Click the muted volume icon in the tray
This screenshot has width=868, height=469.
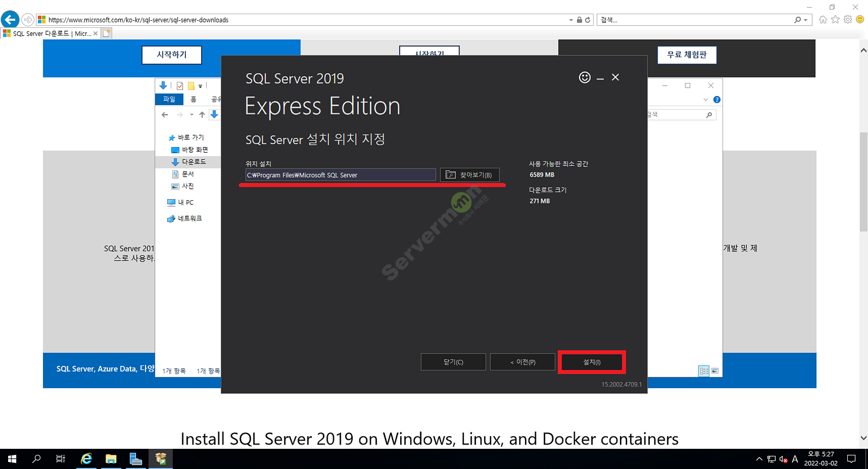tap(783, 459)
